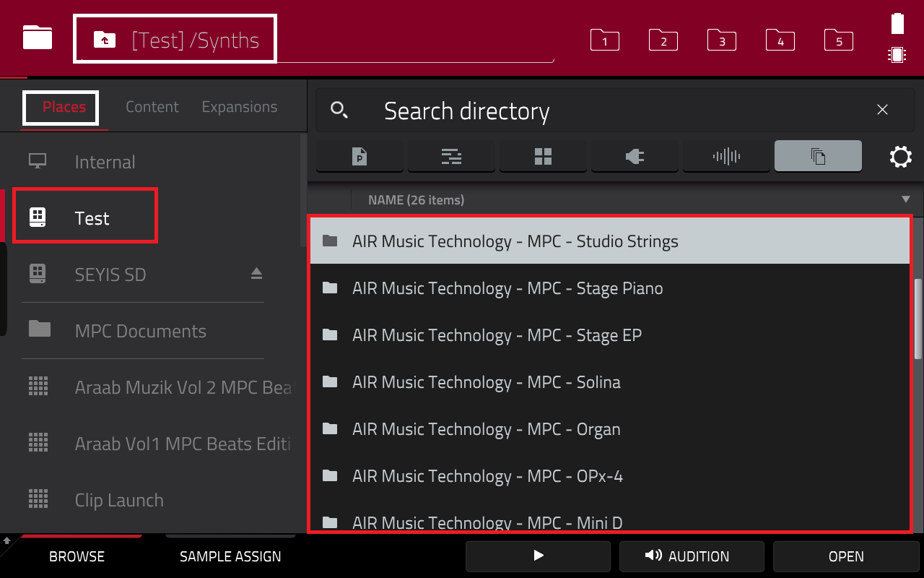Viewport: 924px width, 578px height.
Task: Switch to the Content tab
Action: [x=152, y=107]
